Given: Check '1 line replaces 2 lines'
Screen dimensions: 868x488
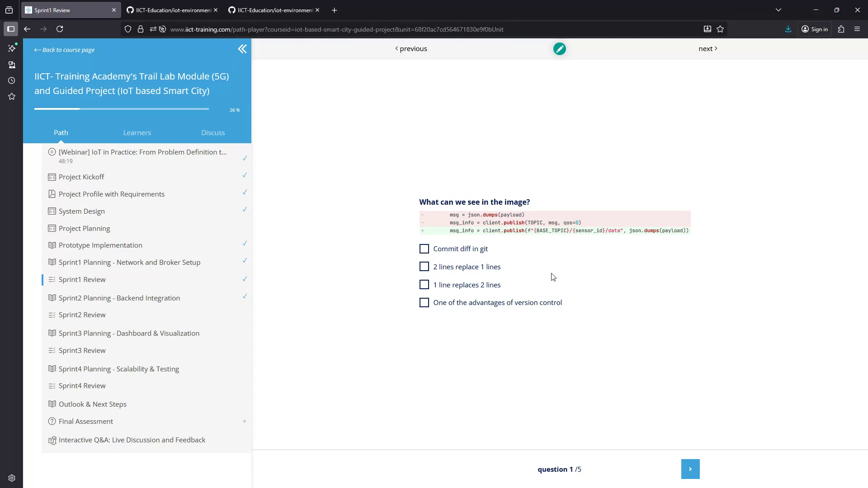Looking at the screenshot, I should 424,285.
